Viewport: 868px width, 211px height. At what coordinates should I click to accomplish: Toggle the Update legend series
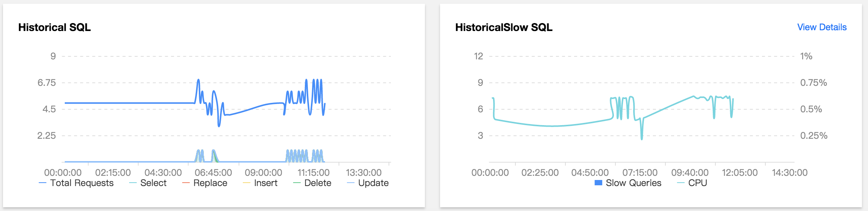[368, 183]
